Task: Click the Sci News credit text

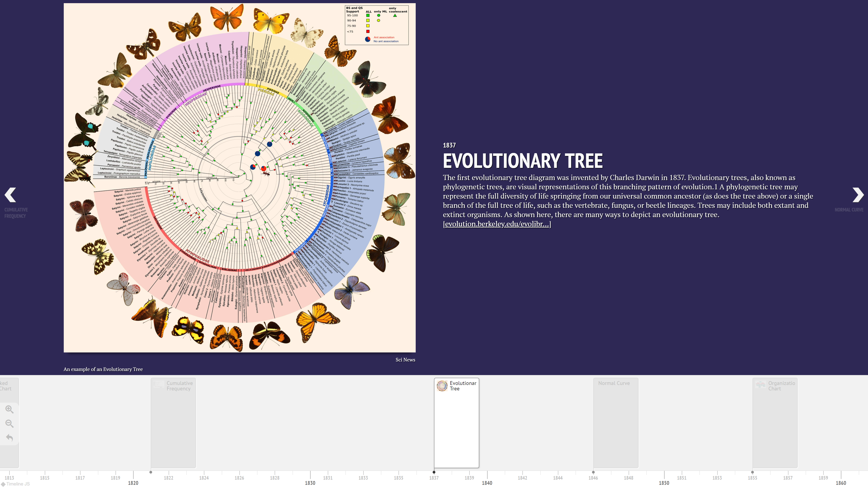Action: 405,360
